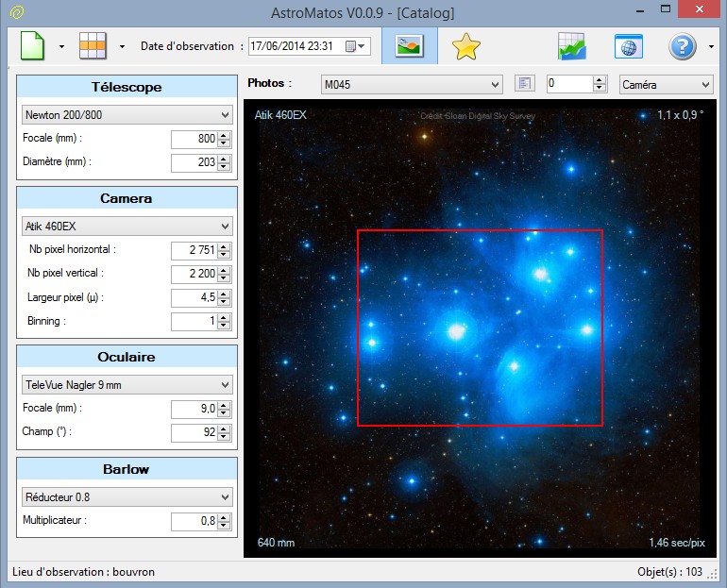This screenshot has height=588, width=727.
Task: Increase Oculaire Focale with up arrow
Action: pos(224,405)
